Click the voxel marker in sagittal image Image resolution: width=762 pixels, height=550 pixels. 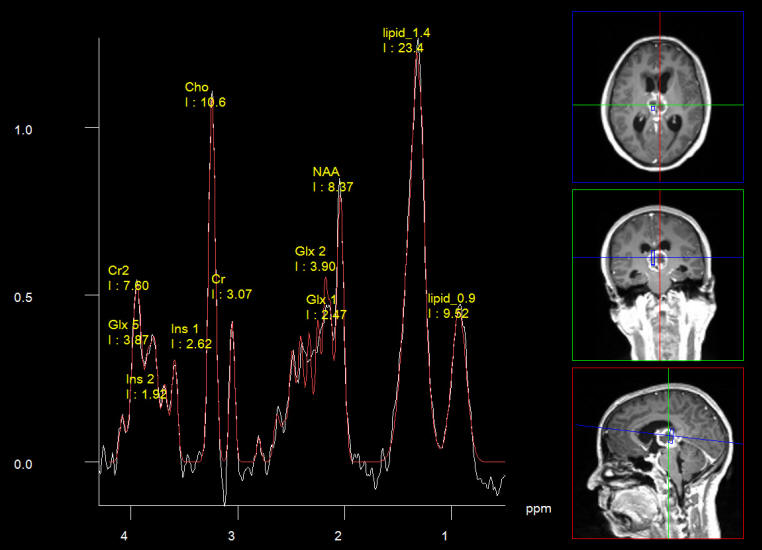[670, 434]
